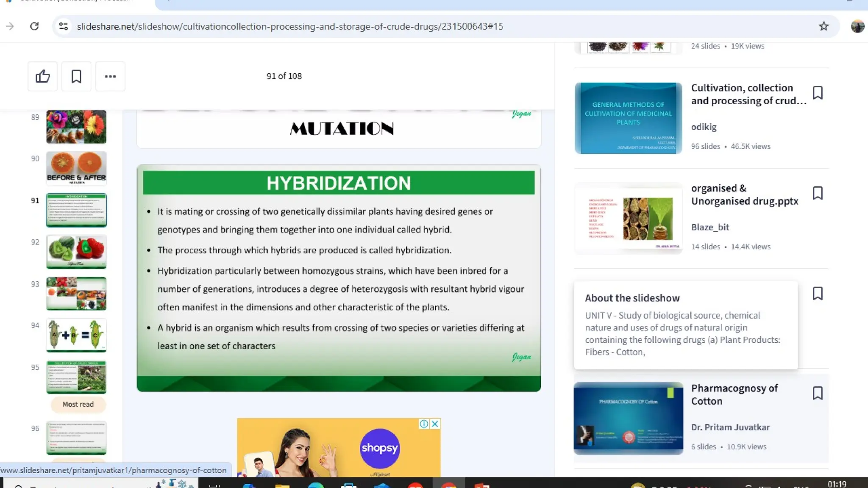Reload the page in browser toolbar

click(34, 26)
